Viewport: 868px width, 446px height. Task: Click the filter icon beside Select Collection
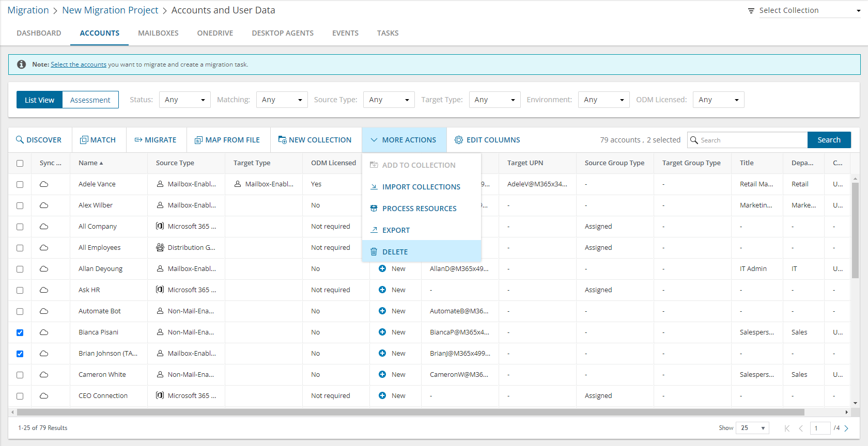point(751,11)
